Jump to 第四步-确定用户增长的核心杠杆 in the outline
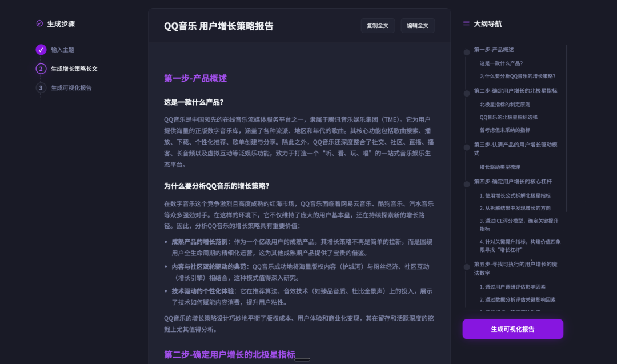Image resolution: width=617 pixels, height=364 pixels. click(512, 182)
